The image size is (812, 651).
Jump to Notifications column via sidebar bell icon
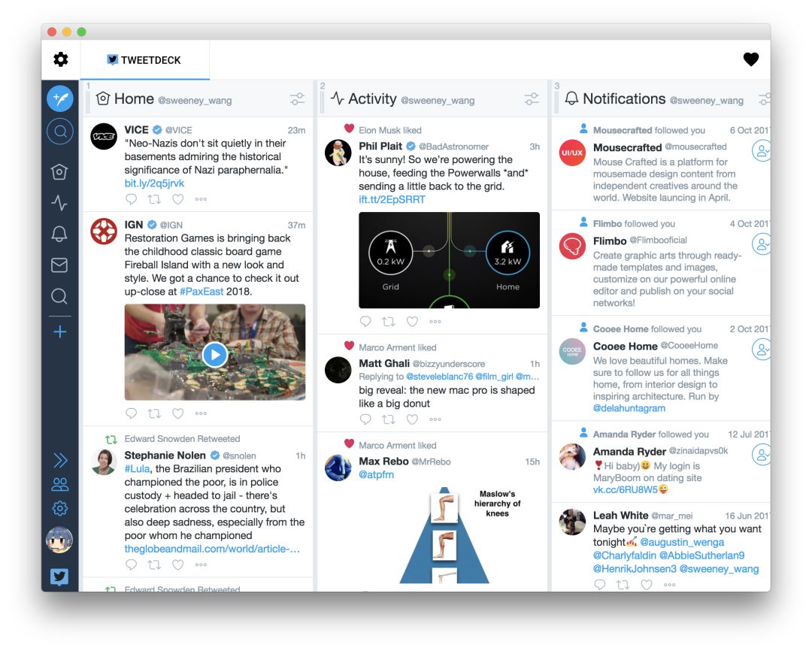pyautogui.click(x=59, y=234)
